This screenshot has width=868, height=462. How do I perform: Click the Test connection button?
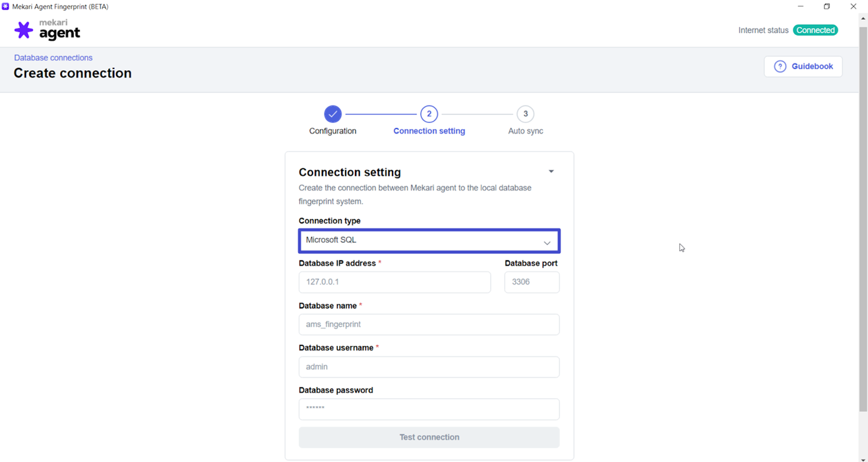[x=429, y=437]
